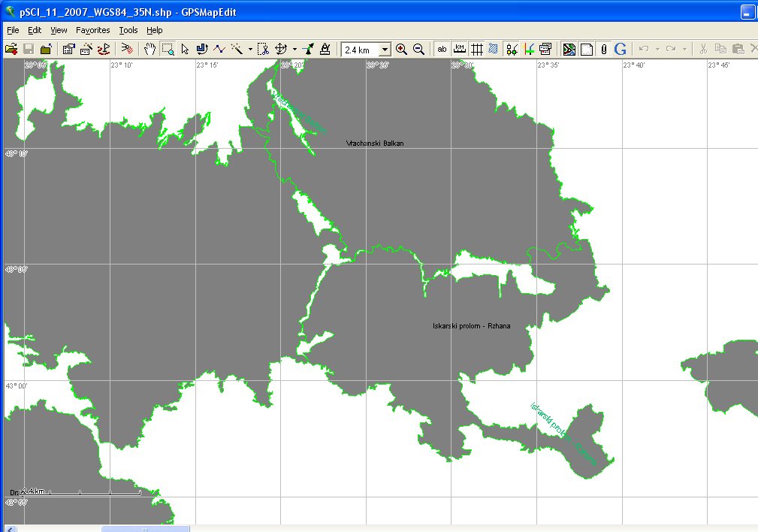The width and height of the screenshot is (758, 532).
Task: Select the hand pan tool
Action: coord(150,49)
